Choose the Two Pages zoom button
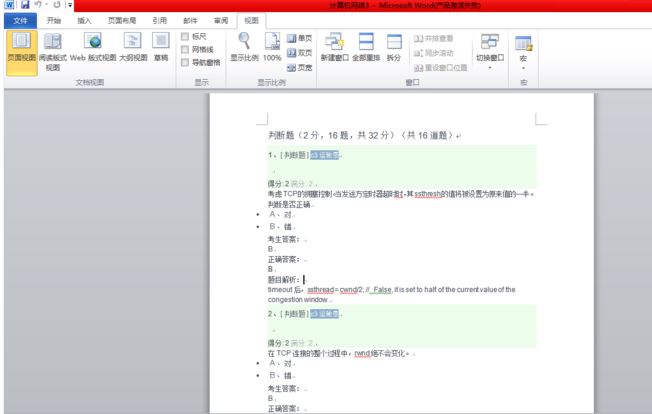Screen dimensions: 652x414 tap(299, 53)
